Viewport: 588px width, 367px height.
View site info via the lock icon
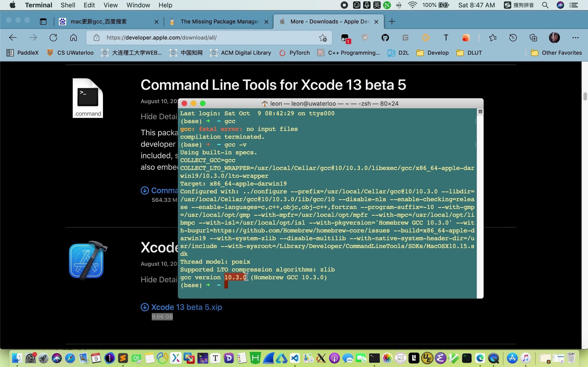tap(96, 38)
